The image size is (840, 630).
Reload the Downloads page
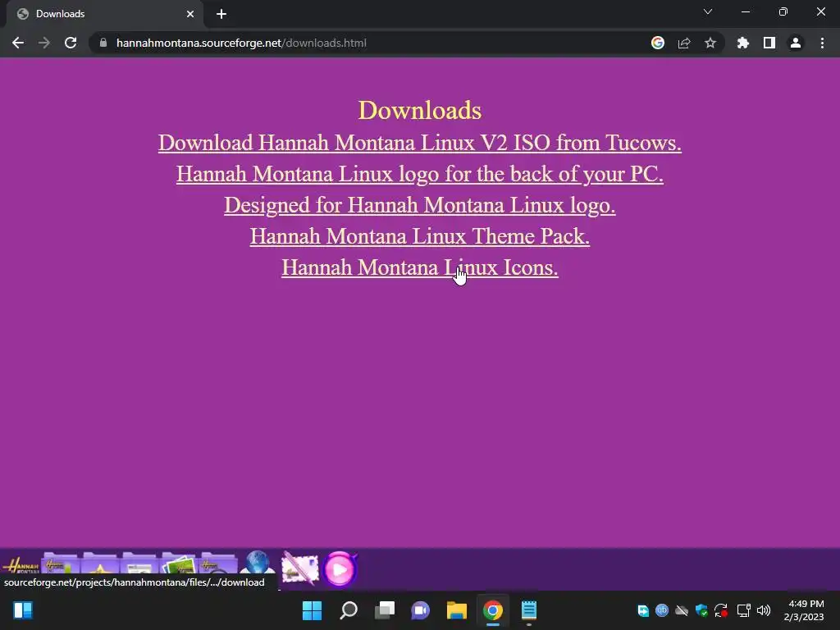[x=71, y=43]
